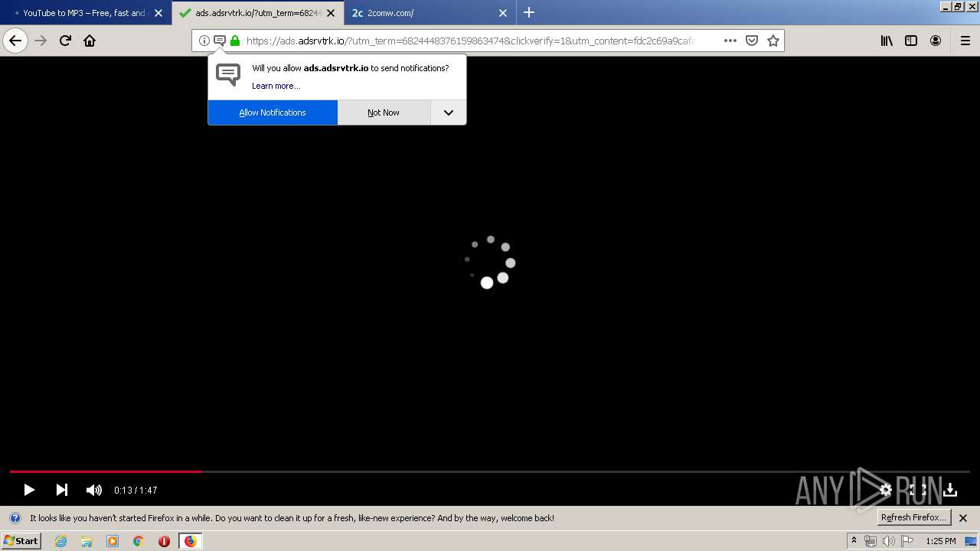
Task: Open page actions three-dot menu
Action: (x=730, y=41)
